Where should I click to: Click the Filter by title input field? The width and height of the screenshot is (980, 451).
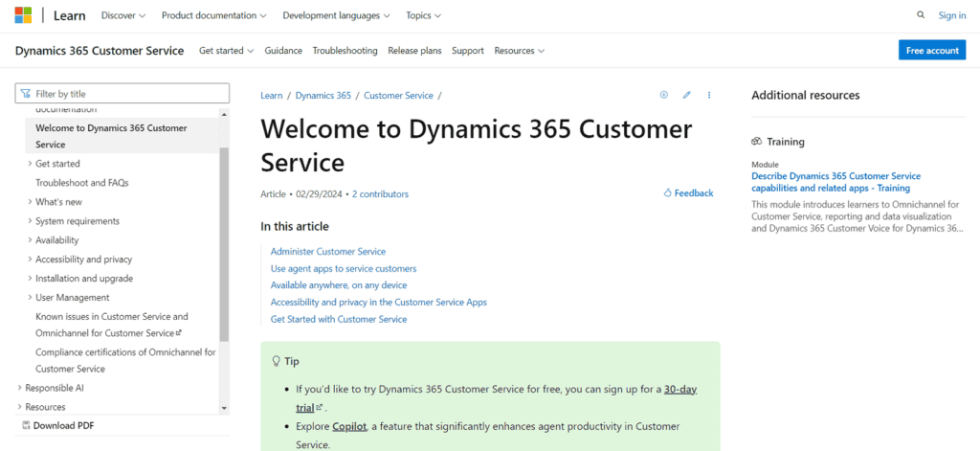click(122, 94)
